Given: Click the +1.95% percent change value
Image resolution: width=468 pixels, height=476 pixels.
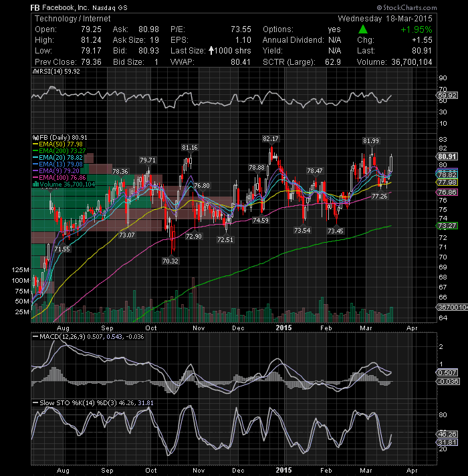Looking at the screenshot, I should [x=416, y=29].
